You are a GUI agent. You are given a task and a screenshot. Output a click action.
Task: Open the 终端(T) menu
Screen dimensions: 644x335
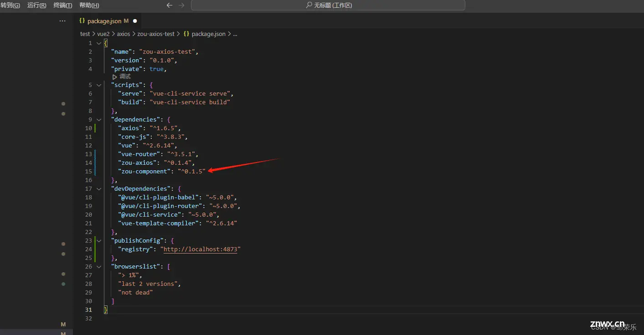tap(63, 5)
